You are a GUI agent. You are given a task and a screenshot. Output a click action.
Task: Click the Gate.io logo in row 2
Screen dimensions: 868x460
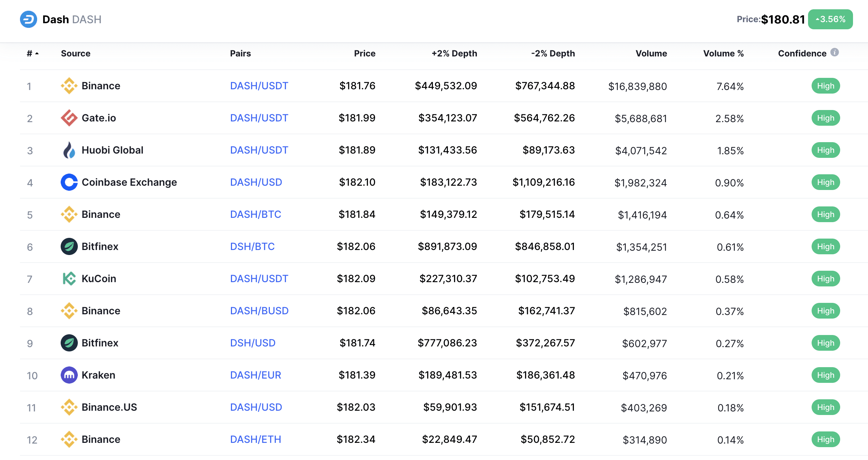pyautogui.click(x=69, y=118)
